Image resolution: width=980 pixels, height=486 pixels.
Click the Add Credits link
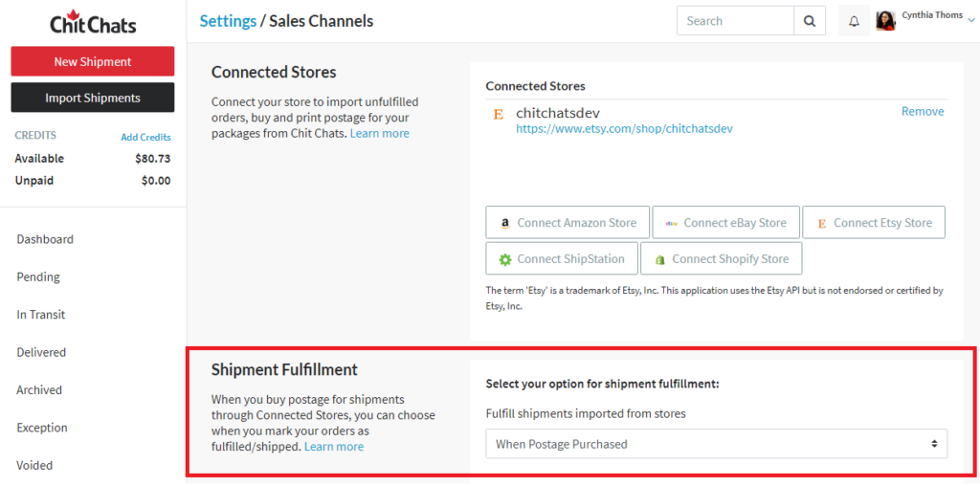tap(145, 138)
